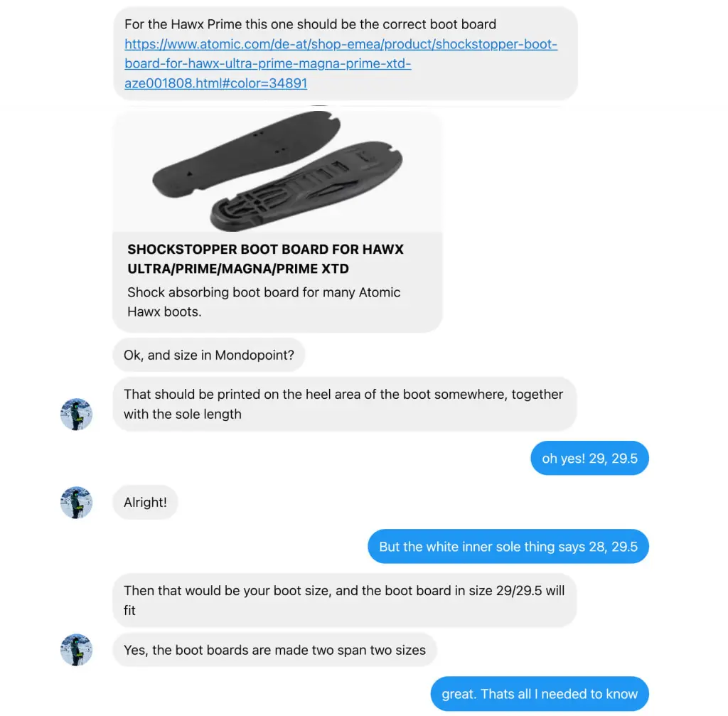Open the atomic.com link's first line

(x=341, y=44)
